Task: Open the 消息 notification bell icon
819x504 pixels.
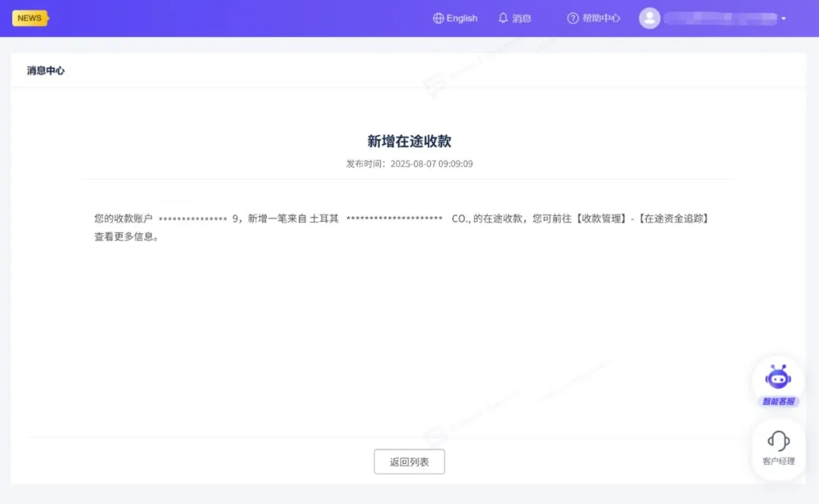Action: 502,17
